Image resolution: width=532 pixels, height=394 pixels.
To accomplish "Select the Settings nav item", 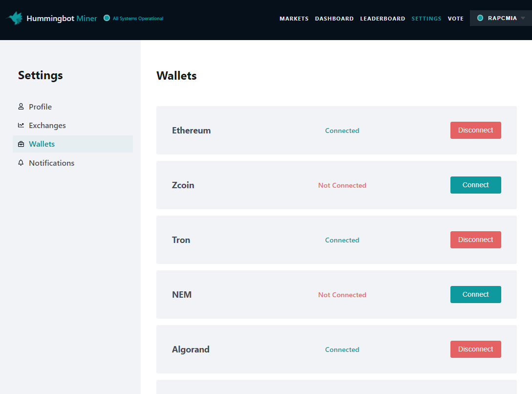I will coord(426,19).
